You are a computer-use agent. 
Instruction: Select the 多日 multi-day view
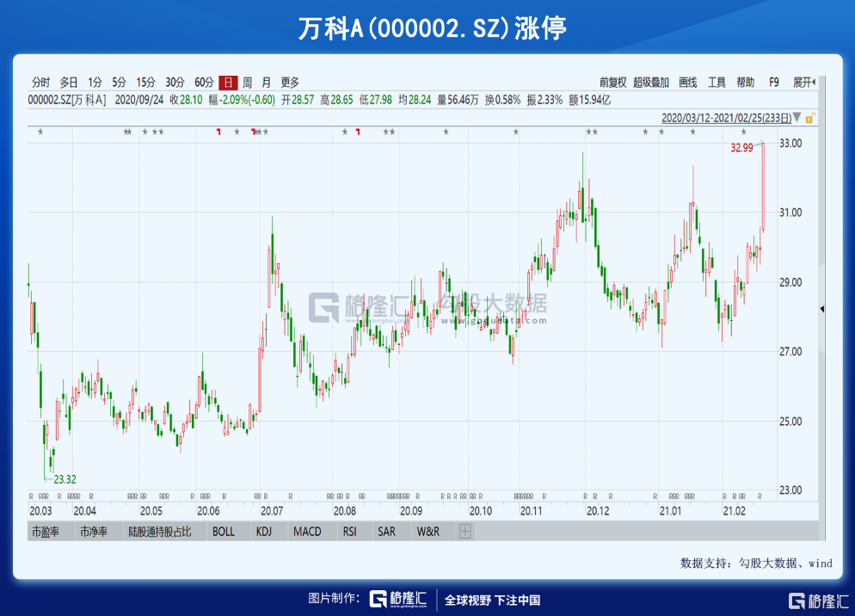click(x=69, y=83)
